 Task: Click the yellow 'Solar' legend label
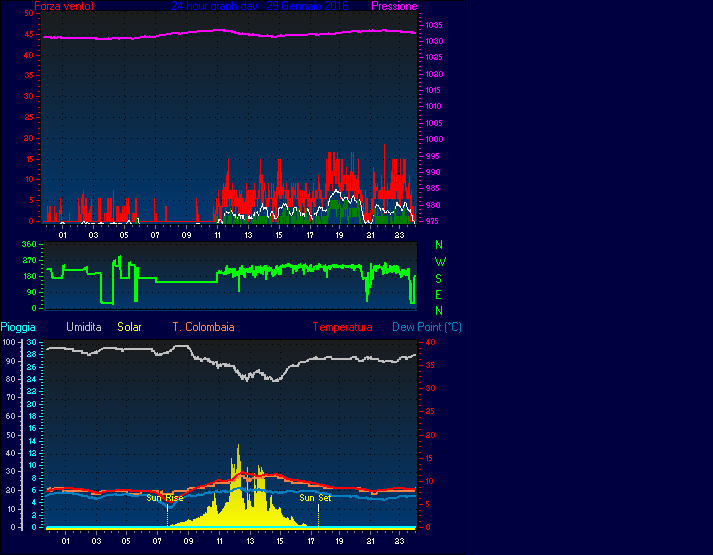tap(130, 327)
